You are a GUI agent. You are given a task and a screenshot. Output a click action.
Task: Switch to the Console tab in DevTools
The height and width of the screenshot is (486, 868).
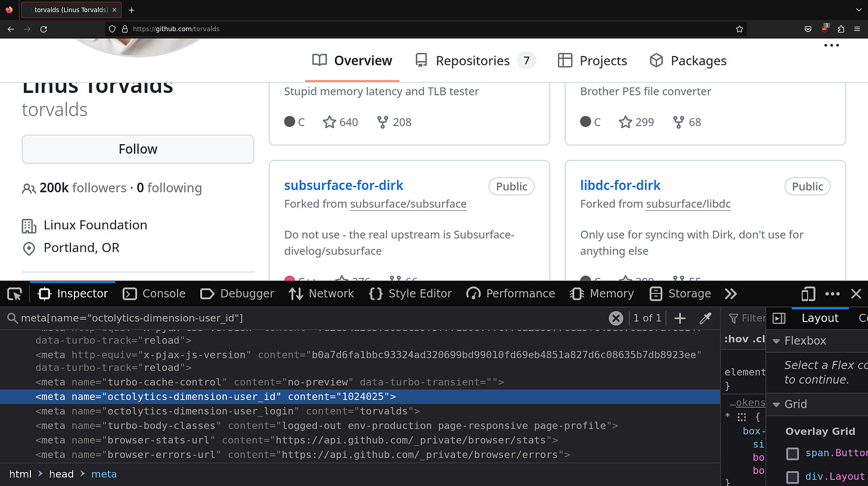[x=154, y=293]
